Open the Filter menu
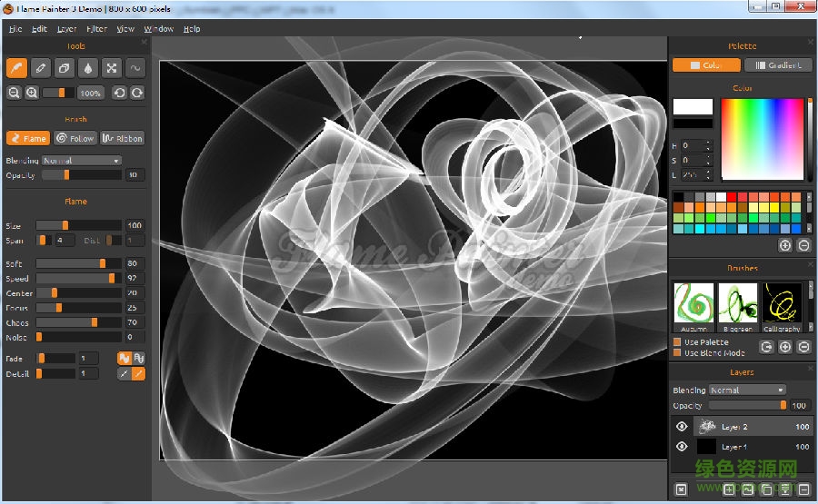This screenshot has height=504, width=818. coord(96,29)
